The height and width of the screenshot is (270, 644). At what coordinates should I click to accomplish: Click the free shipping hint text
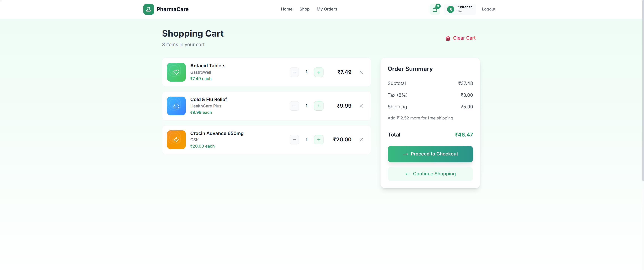(420, 118)
